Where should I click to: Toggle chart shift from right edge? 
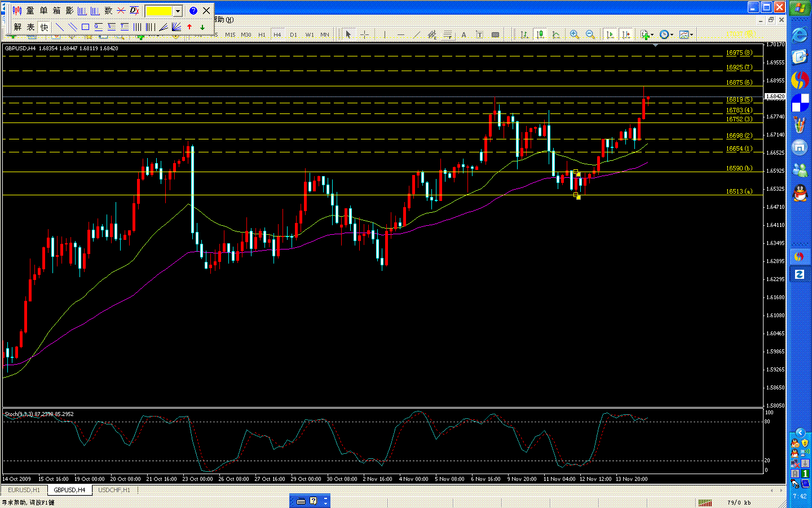[626, 34]
